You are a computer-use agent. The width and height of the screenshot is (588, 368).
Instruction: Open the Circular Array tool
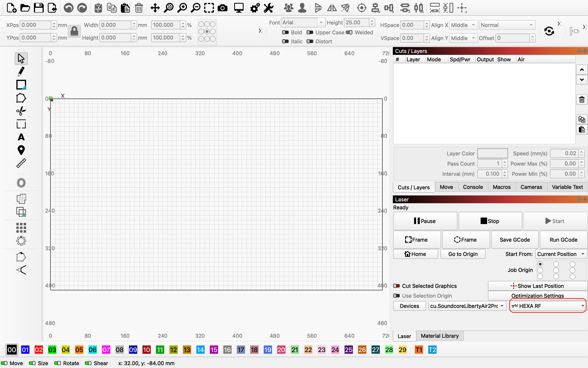coord(21,241)
